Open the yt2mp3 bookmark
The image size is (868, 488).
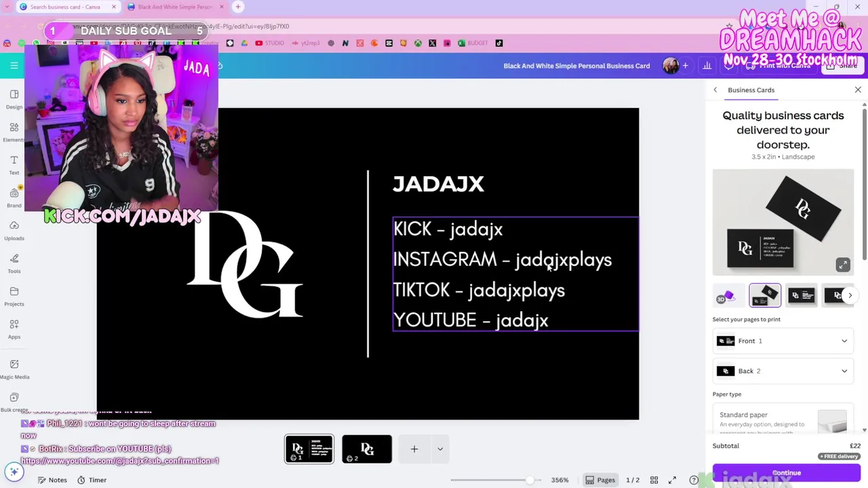[305, 43]
